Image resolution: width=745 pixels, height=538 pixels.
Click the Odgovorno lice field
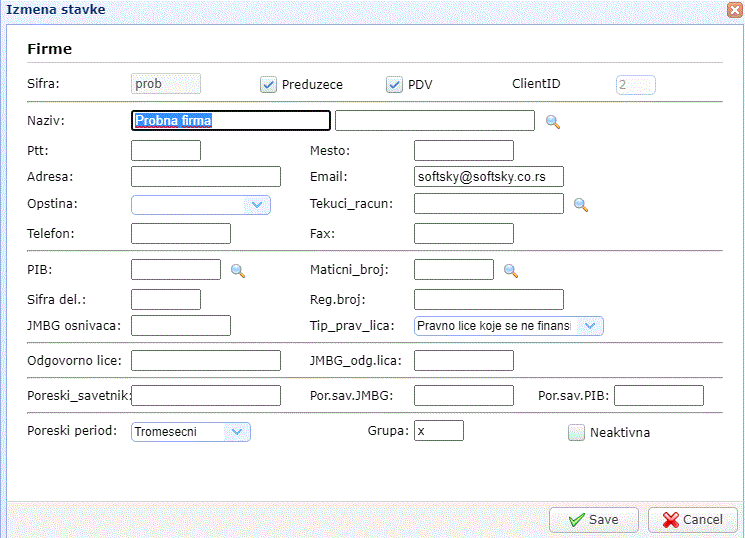click(205, 361)
